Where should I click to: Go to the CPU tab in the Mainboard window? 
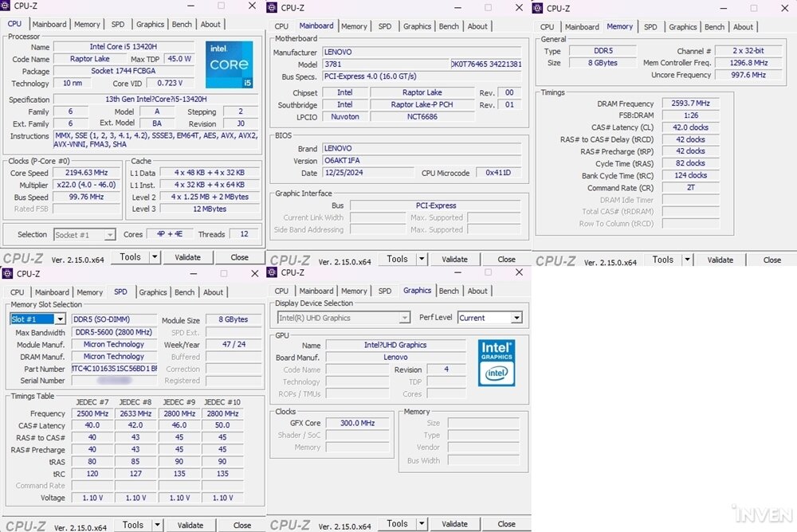[281, 26]
